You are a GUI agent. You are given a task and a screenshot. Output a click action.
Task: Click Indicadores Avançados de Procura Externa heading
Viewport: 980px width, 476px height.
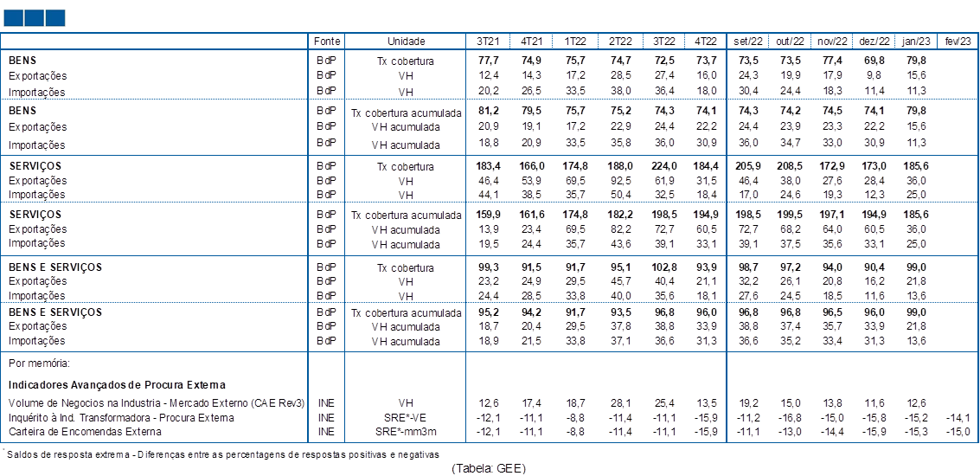click(118, 384)
